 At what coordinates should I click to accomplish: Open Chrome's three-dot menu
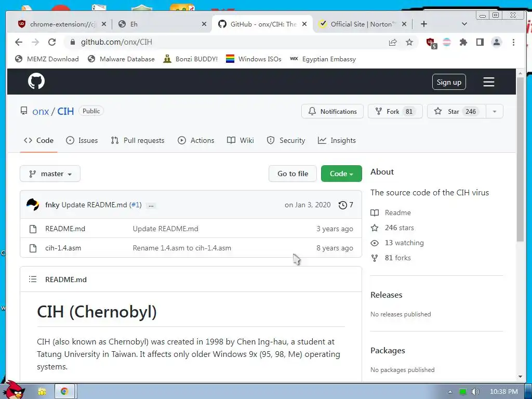pyautogui.click(x=513, y=42)
